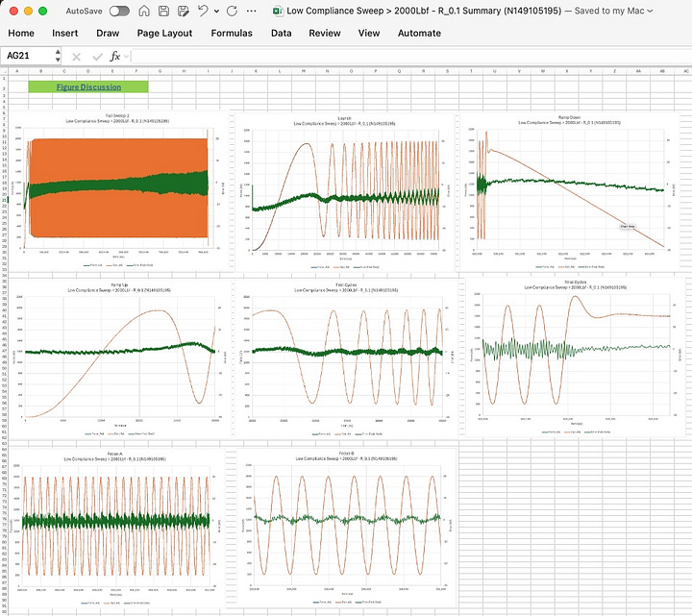This screenshot has width=692, height=616.
Task: Open the Data ribbon tab
Action: (x=281, y=33)
